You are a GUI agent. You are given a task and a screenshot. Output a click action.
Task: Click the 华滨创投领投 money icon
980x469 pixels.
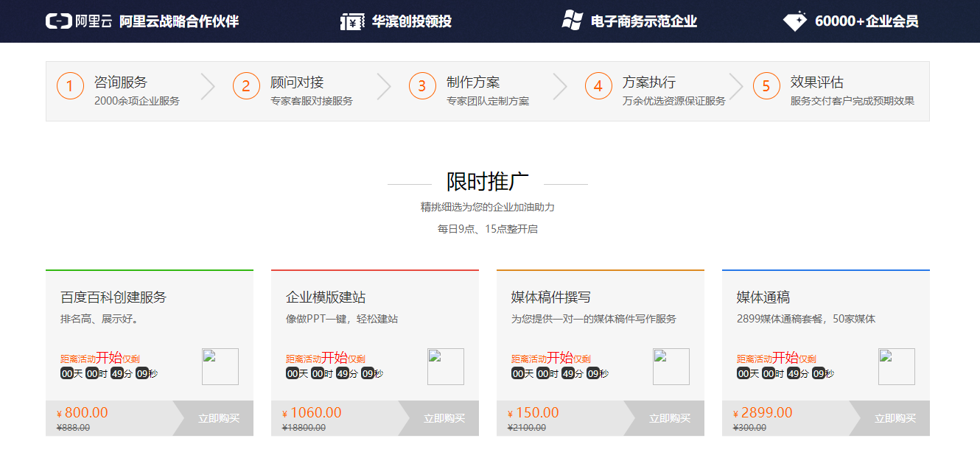[352, 21]
